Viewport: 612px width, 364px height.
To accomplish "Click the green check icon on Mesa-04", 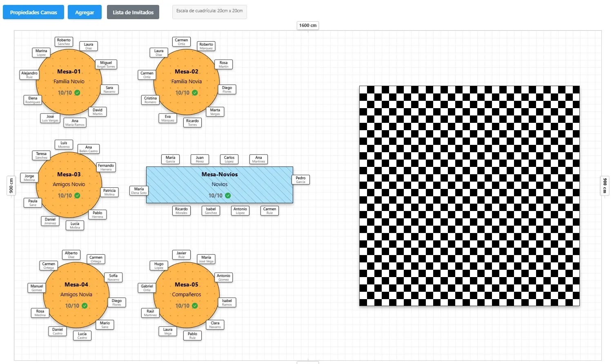I will (85, 306).
